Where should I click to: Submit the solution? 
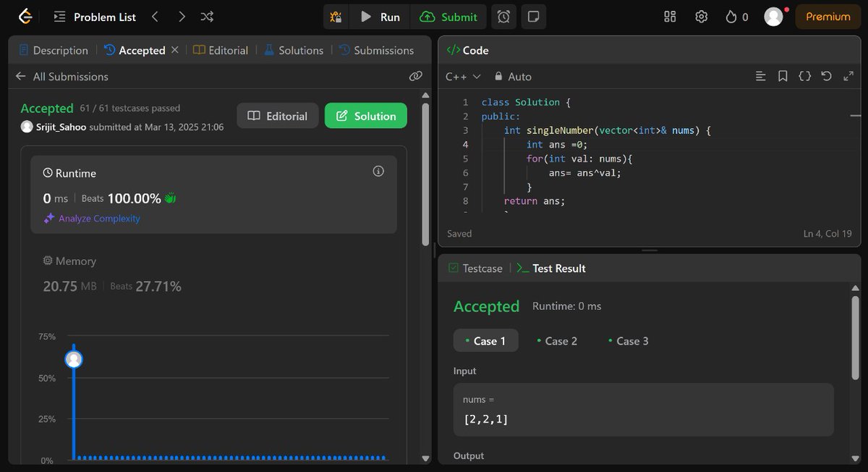pyautogui.click(x=448, y=17)
